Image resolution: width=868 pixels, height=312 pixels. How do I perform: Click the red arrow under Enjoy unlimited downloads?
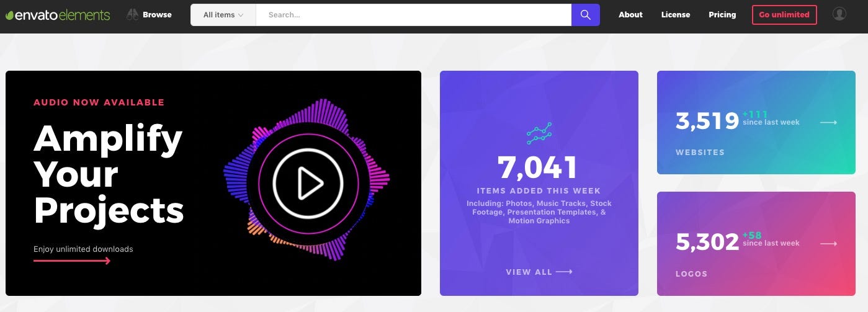pos(72,261)
